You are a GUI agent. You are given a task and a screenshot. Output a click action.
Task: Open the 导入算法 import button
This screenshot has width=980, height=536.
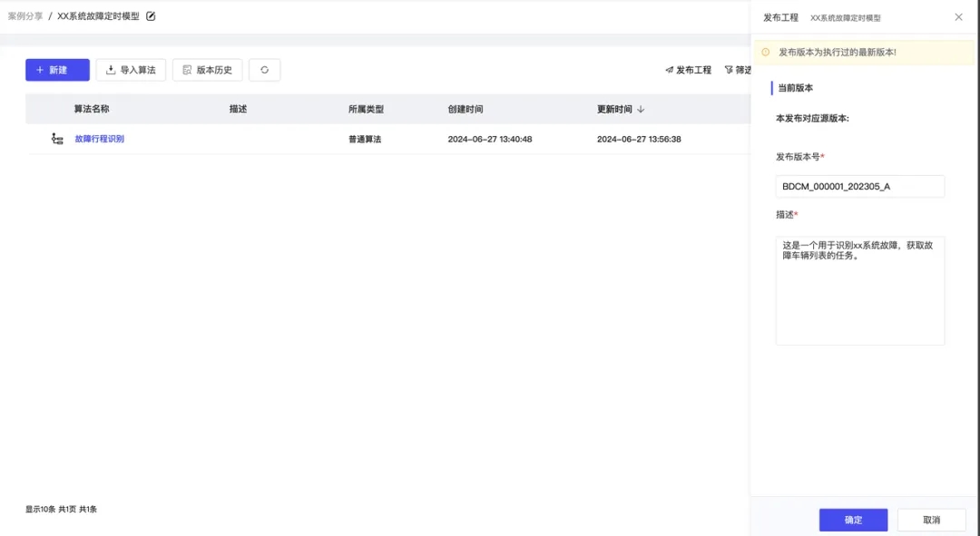(131, 70)
